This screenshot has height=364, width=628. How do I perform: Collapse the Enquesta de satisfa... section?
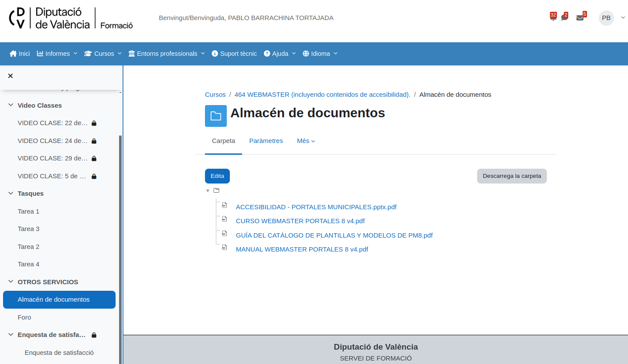10,335
